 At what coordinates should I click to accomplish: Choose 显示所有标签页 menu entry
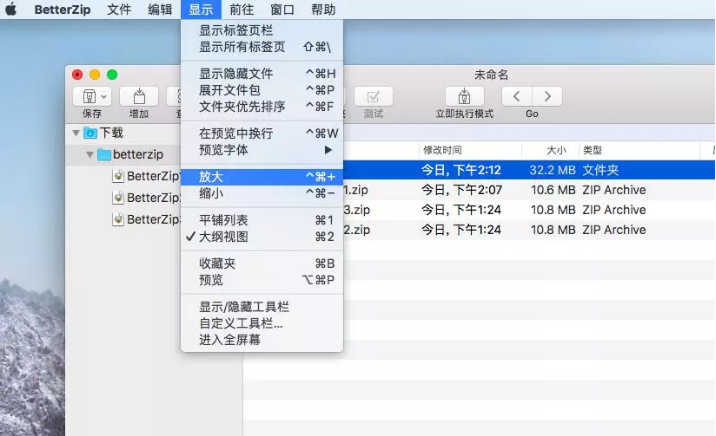point(262,47)
